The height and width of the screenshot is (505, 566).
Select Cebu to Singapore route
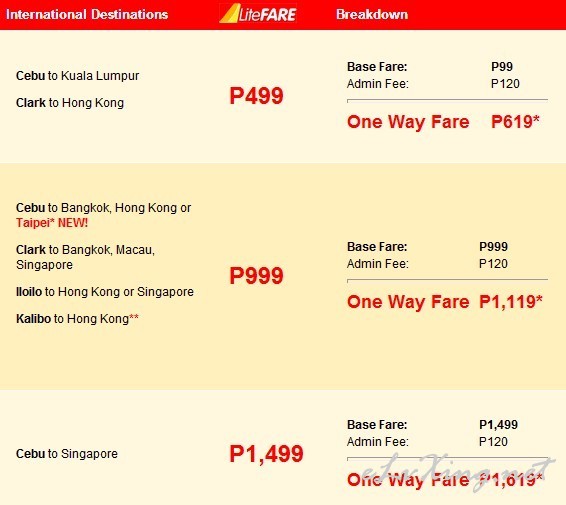pos(67,454)
